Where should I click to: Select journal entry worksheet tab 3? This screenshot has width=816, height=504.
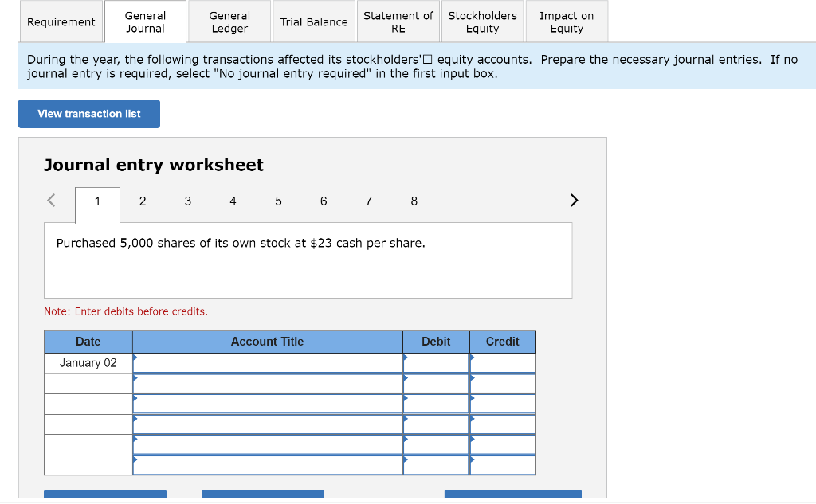[188, 201]
